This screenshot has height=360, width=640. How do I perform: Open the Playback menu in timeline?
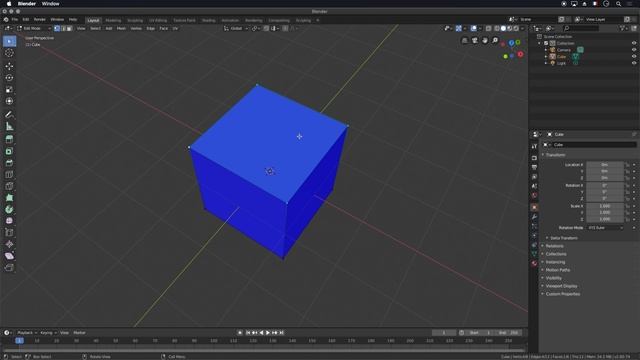(x=27, y=333)
